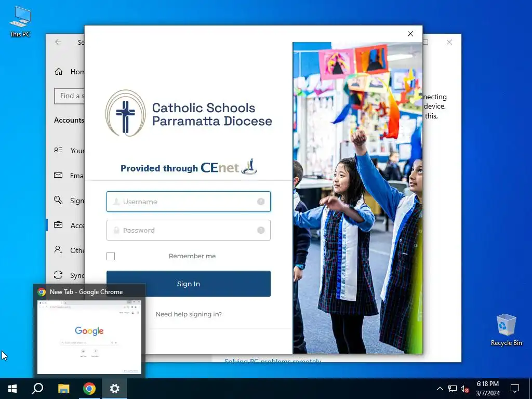This screenshot has height=399, width=532.
Task: Click the Sign In button
Action: click(x=188, y=284)
